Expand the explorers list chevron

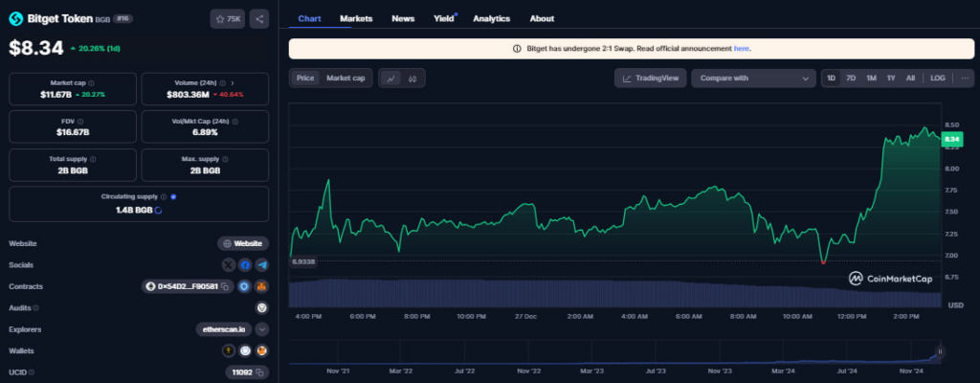point(262,329)
